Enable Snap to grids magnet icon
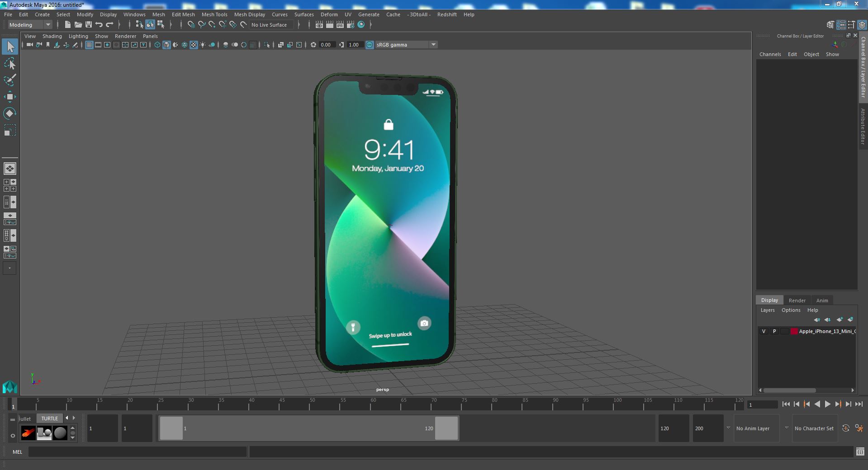The width and height of the screenshot is (868, 470). coord(191,25)
